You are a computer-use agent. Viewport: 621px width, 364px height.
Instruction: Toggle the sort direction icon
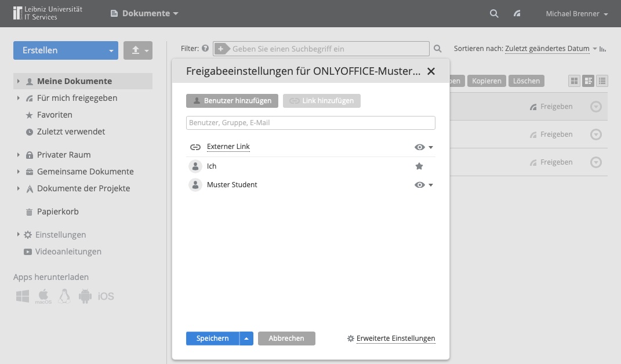[603, 49]
